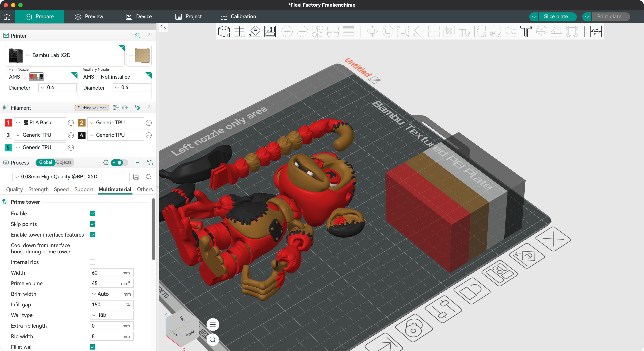This screenshot has width=644, height=351.
Task: Select the Rotate tool in toolbar
Action: pyautogui.click(x=388, y=31)
